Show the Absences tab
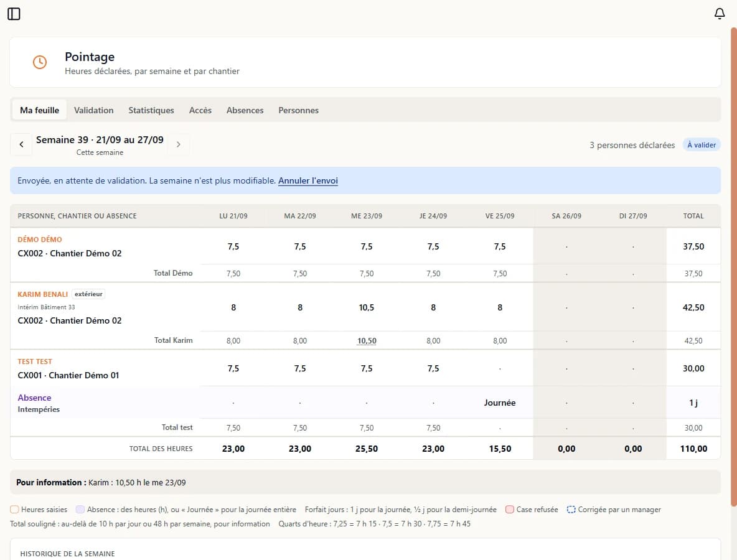Image resolution: width=737 pixels, height=560 pixels. (245, 110)
